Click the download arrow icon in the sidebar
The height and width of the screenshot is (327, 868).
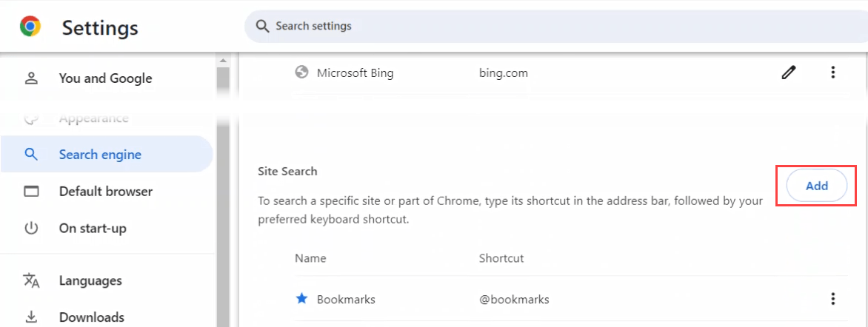pyautogui.click(x=31, y=317)
